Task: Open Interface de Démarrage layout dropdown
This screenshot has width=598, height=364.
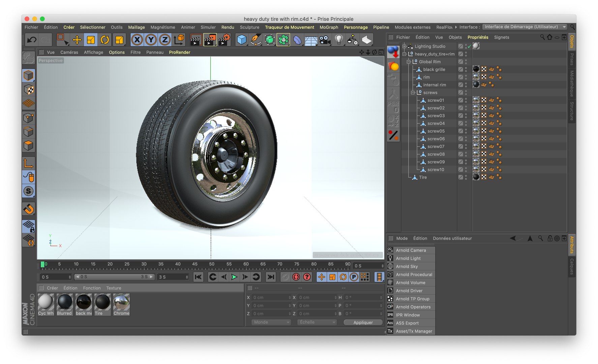Action: [525, 27]
